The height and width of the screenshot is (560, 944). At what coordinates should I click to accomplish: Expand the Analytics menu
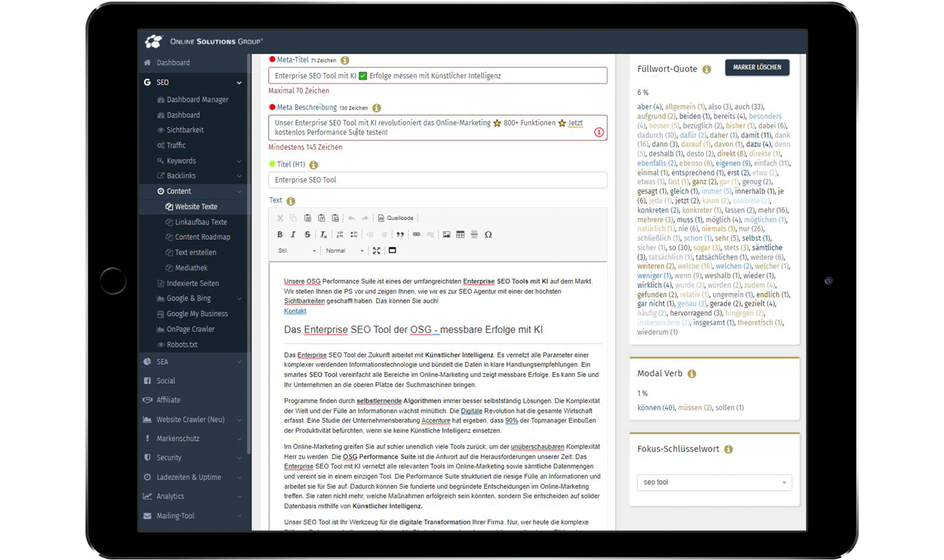pyautogui.click(x=239, y=496)
